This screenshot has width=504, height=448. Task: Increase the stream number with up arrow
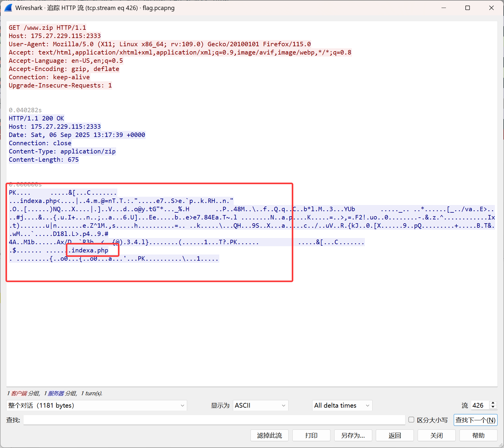[x=493, y=403]
